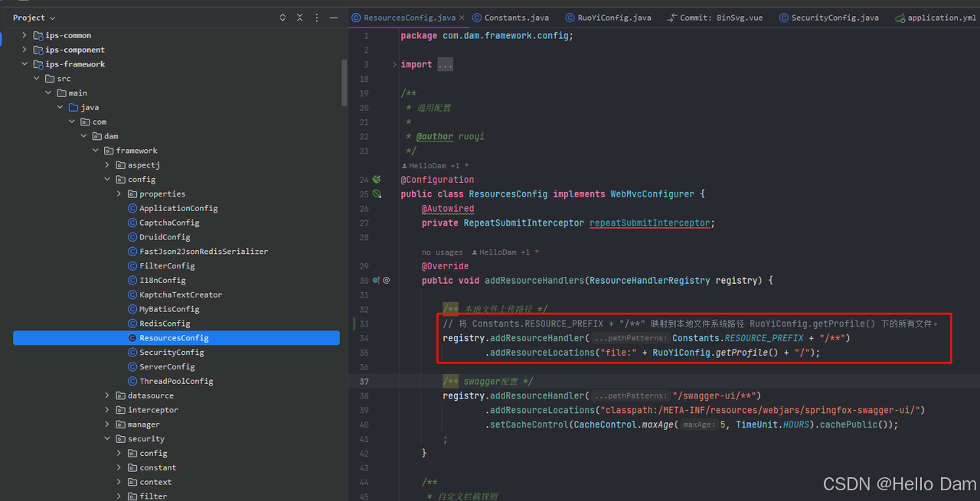This screenshot has height=501, width=980.
Task: Click the @Autowired annotation on line 26
Action: [448, 208]
